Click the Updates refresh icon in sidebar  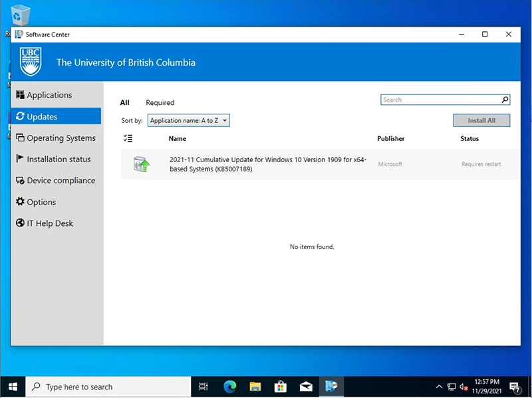tap(21, 116)
